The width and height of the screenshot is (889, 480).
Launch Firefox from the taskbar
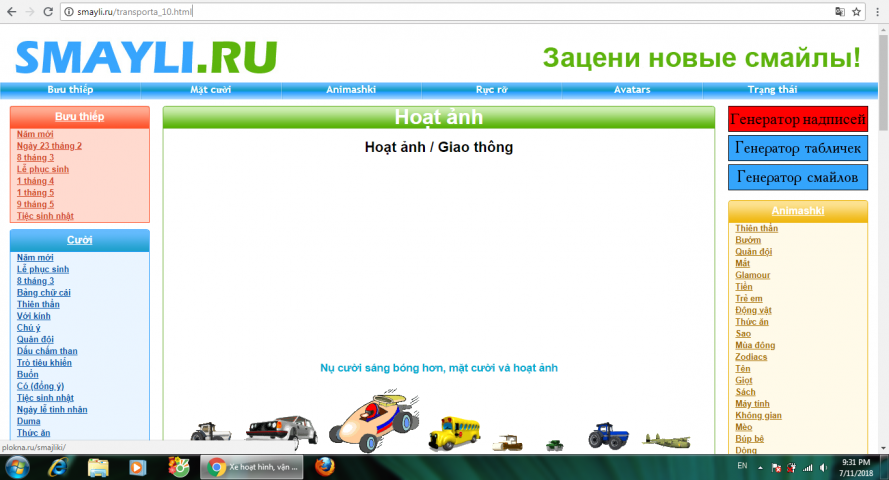325,467
